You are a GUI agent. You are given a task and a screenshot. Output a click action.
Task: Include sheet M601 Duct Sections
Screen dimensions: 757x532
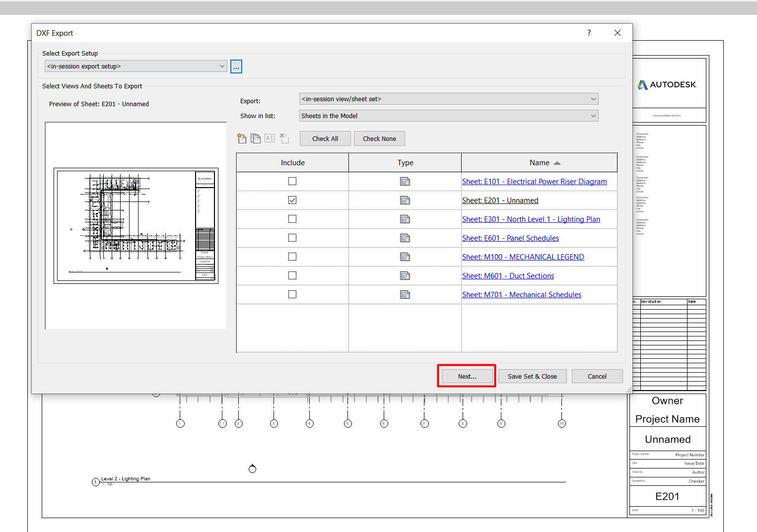pos(292,275)
